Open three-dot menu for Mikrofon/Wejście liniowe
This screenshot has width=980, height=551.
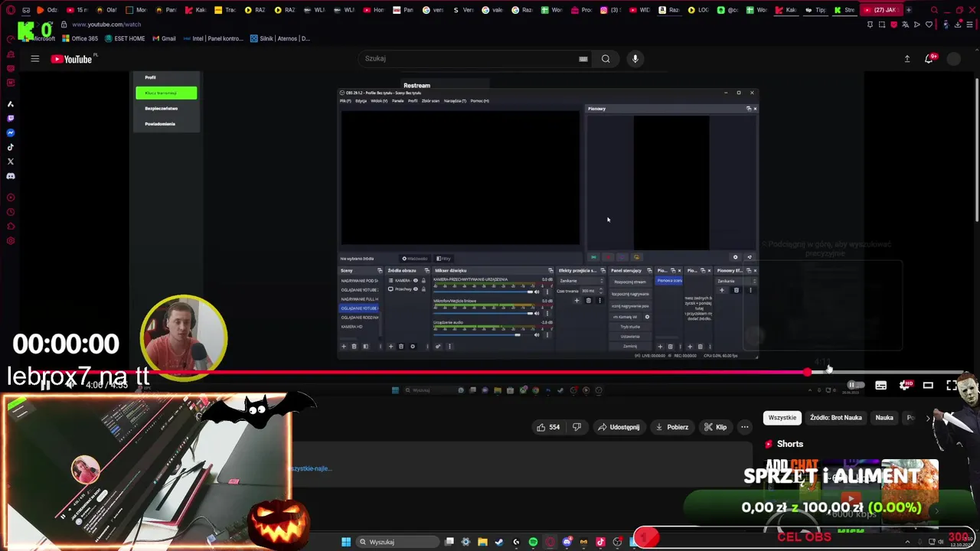(x=547, y=313)
